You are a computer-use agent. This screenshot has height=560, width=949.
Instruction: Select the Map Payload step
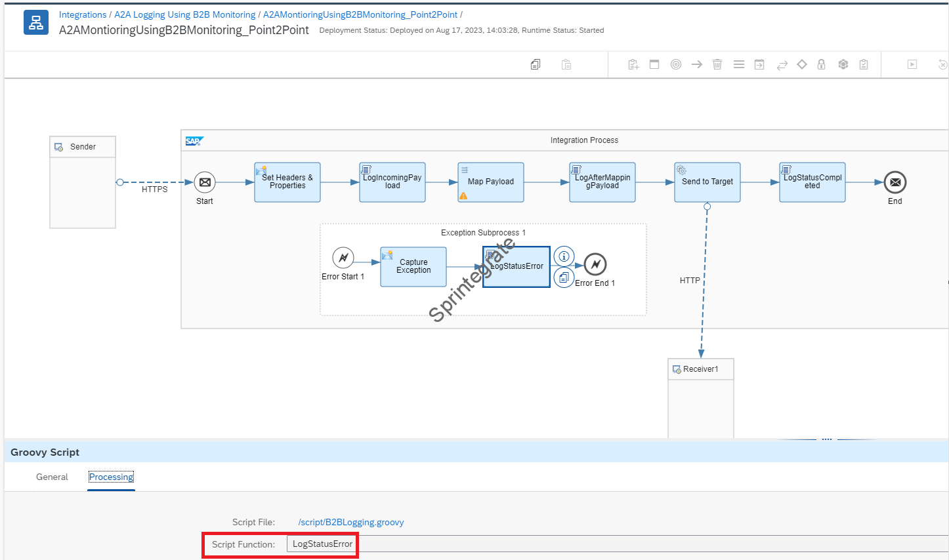pos(491,182)
